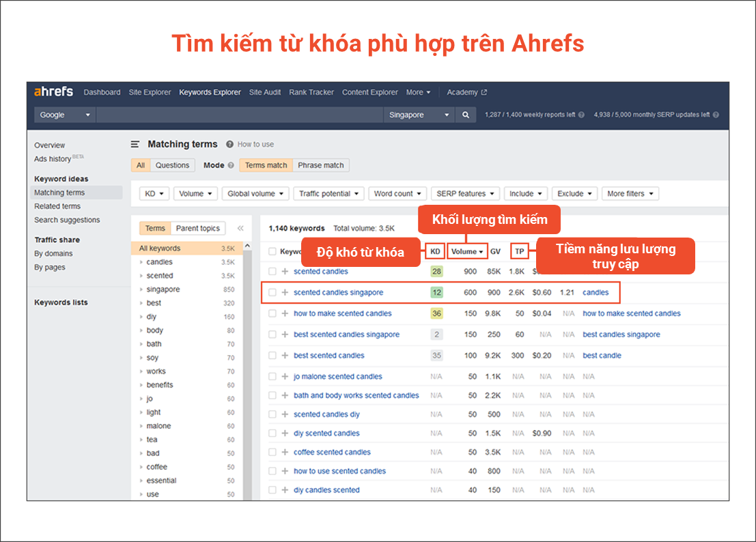Collapse the terms panel with double chevron
Screen dimensions: 756x542
[240, 228]
